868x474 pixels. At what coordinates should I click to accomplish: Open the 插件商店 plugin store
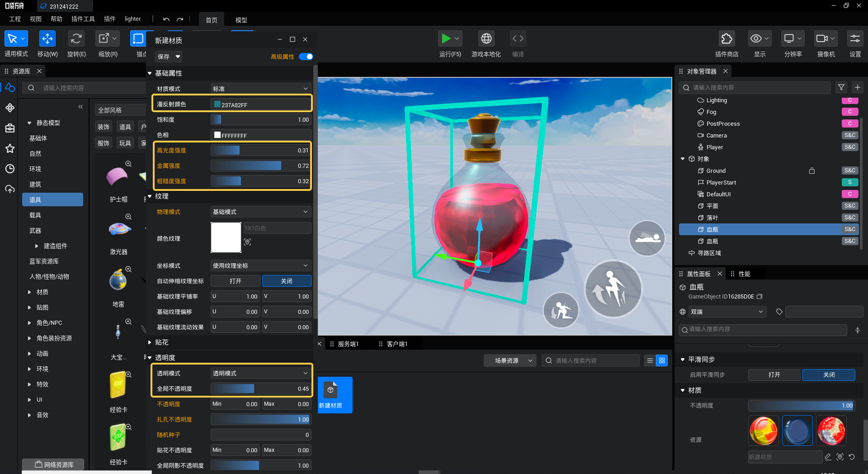pyautogui.click(x=726, y=39)
